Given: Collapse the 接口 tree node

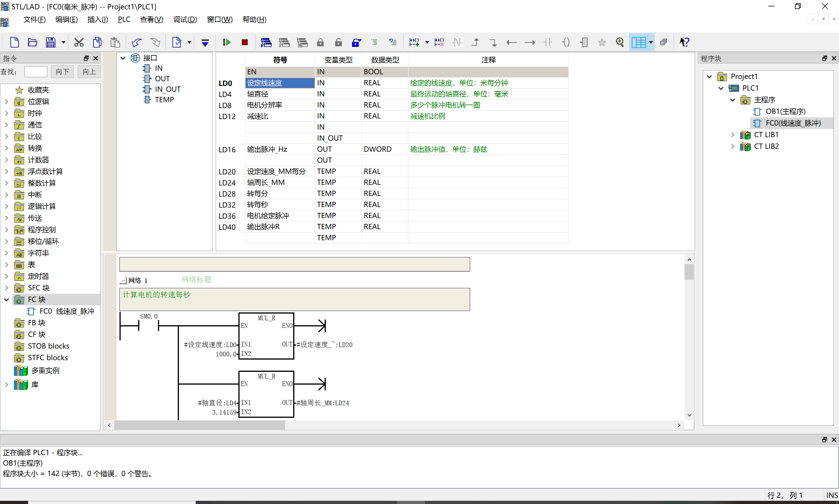Looking at the screenshot, I should click(123, 58).
